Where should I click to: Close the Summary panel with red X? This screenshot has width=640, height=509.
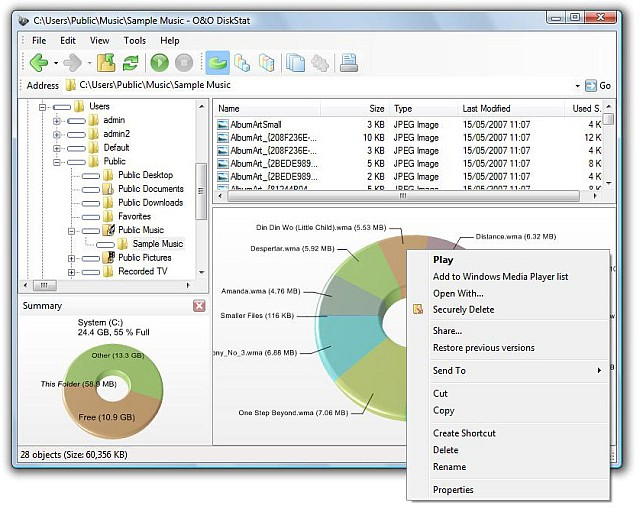click(199, 306)
